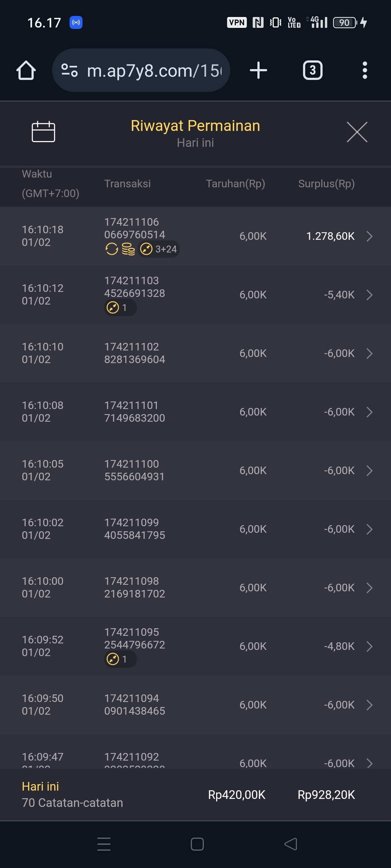
Task: Tap the coin stack icon in first row
Action: (x=128, y=249)
